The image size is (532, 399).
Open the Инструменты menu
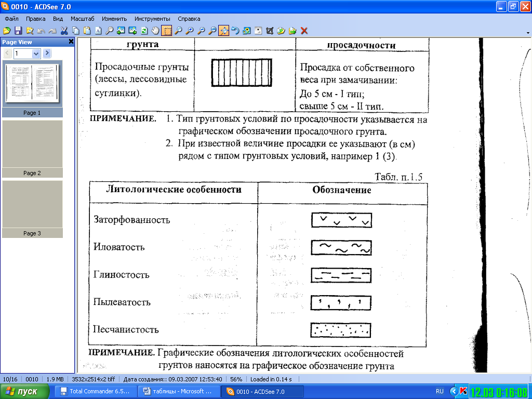coord(152,19)
